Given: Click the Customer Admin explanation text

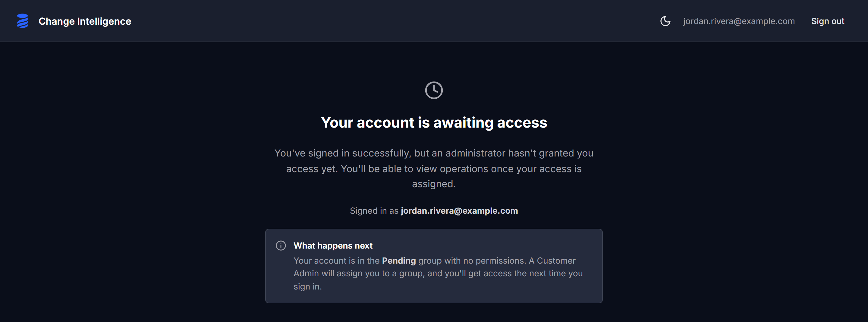Looking at the screenshot, I should point(438,274).
